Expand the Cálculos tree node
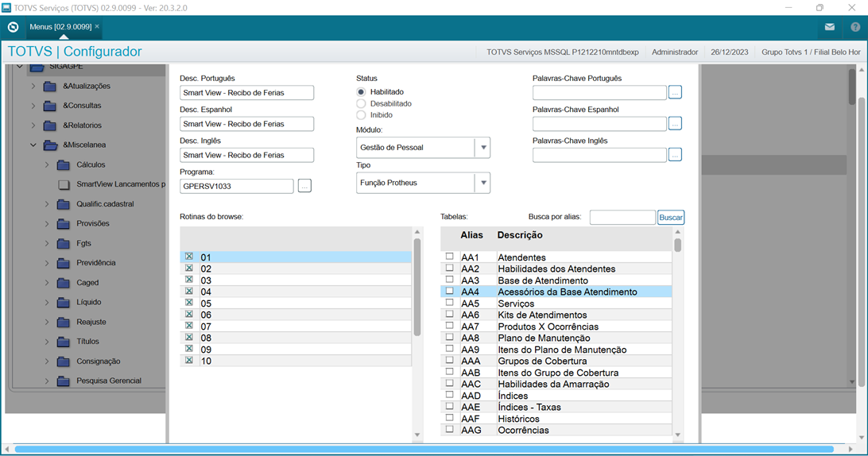868x456 pixels. (x=47, y=165)
